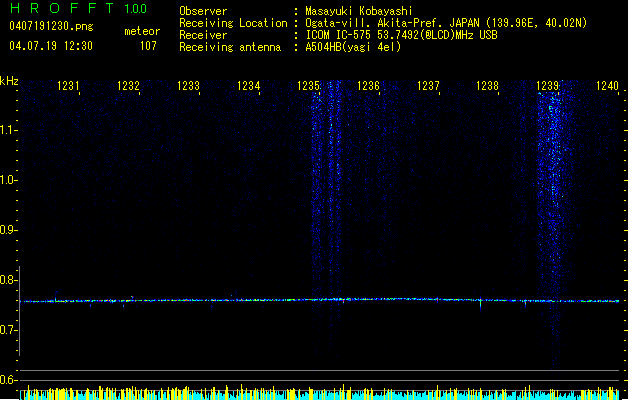Click the 1235 time marker

pos(308,85)
